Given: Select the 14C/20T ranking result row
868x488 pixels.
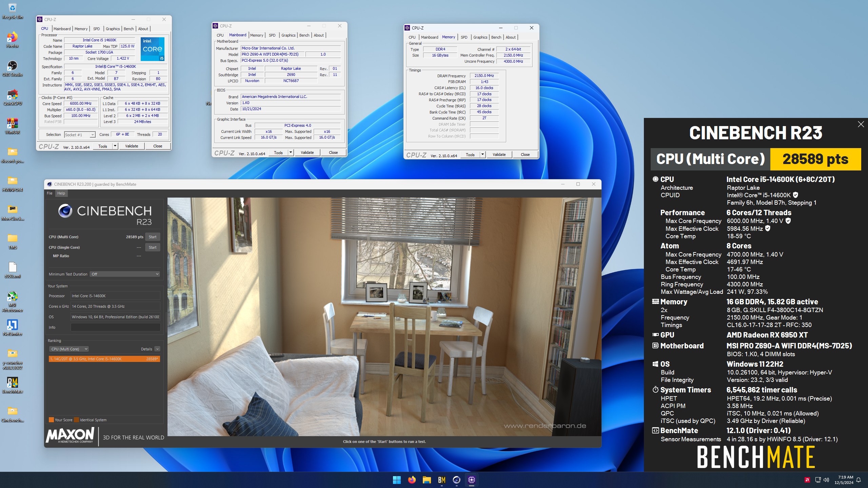Looking at the screenshot, I should [104, 359].
